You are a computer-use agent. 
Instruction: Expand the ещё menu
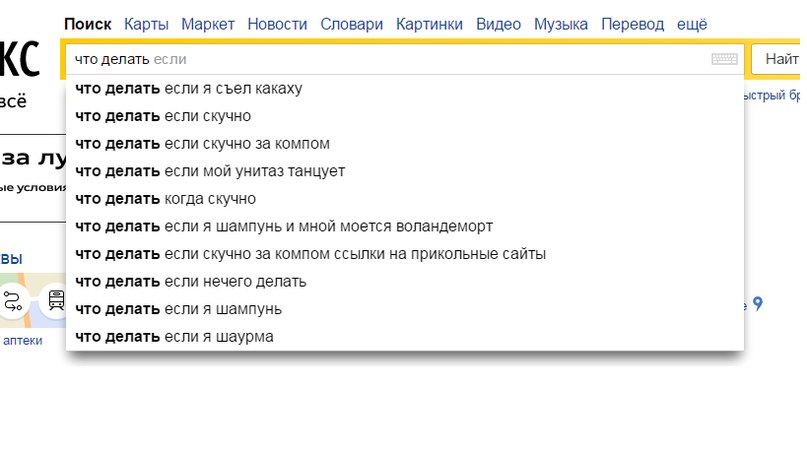[x=692, y=24]
